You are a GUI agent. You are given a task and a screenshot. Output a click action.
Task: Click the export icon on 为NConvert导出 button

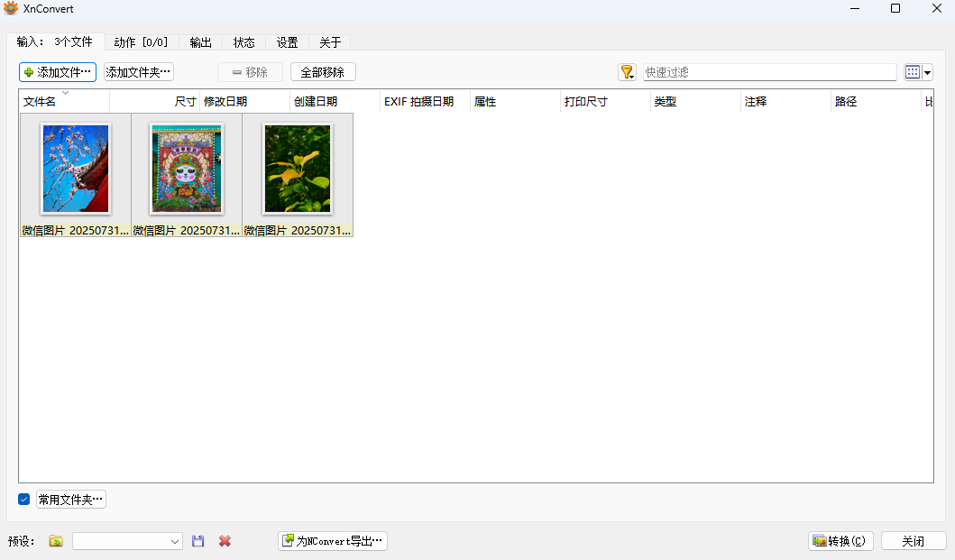290,540
